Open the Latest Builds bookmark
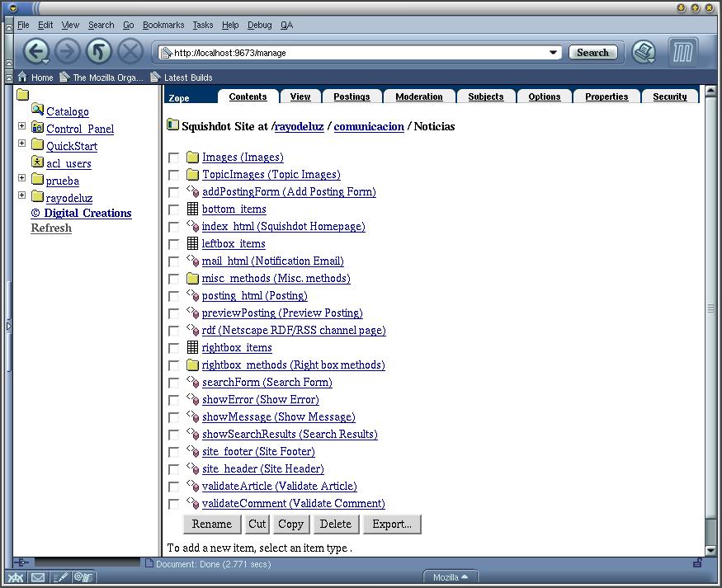This screenshot has height=588, width=722. click(x=182, y=78)
